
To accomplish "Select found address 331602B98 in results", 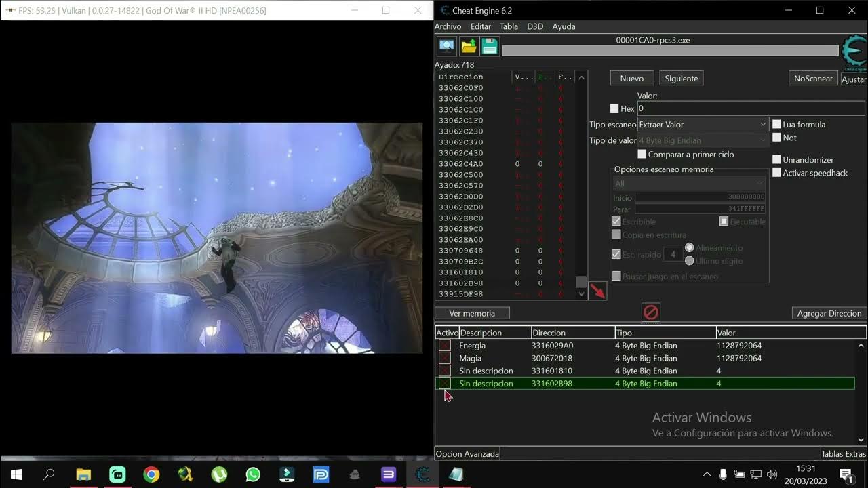I will [x=461, y=283].
